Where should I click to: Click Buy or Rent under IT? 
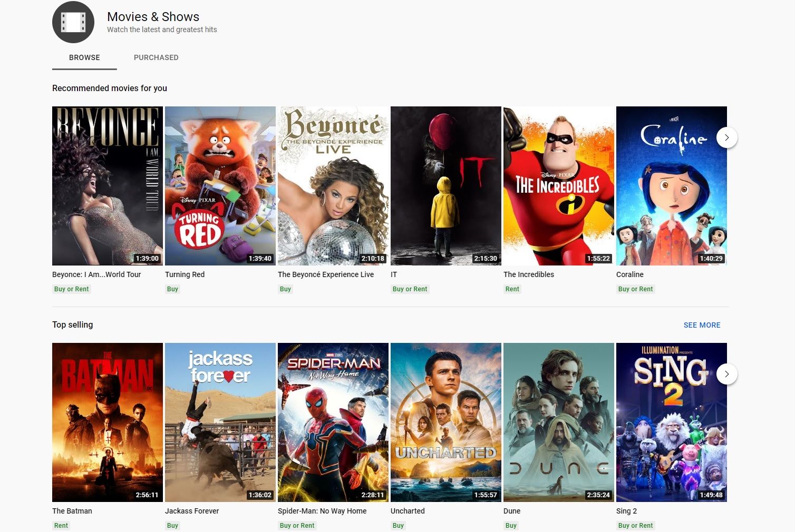(x=410, y=289)
